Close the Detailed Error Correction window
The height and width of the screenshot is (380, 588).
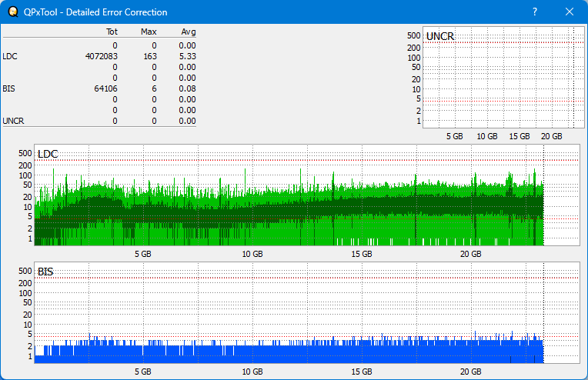570,12
